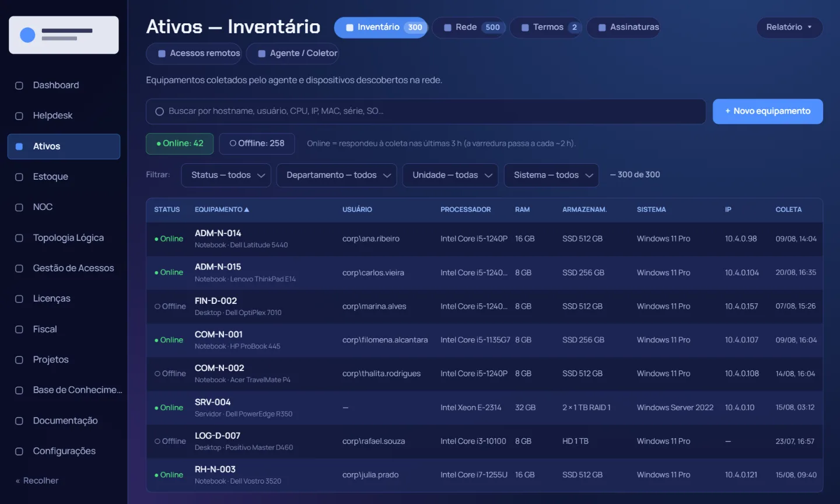Screen dimensions: 840x504
Task: Click the Fiscal sidebar icon
Action: (19, 329)
